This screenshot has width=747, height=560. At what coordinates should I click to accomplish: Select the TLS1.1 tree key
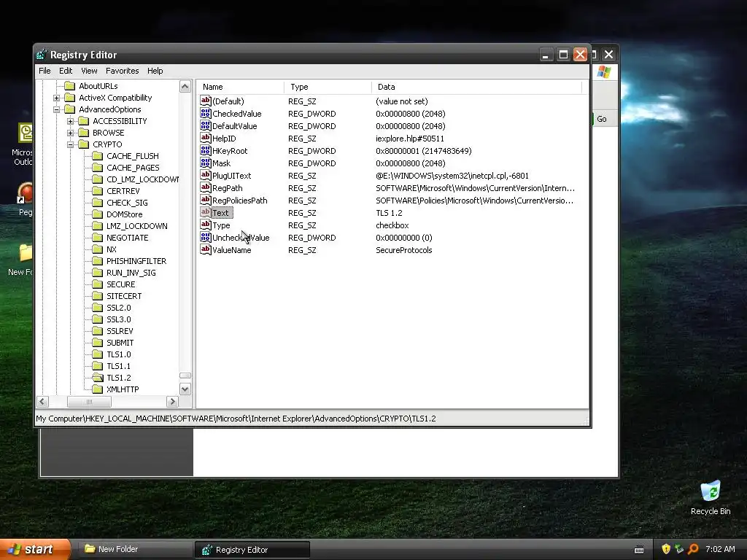coord(119,366)
